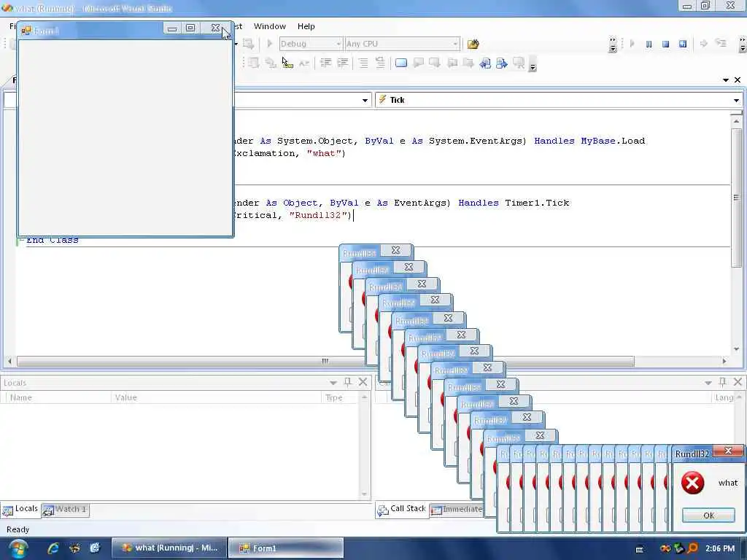Screen dimensions: 747x560
Task: Close the active code document tab
Action: pos(738,80)
